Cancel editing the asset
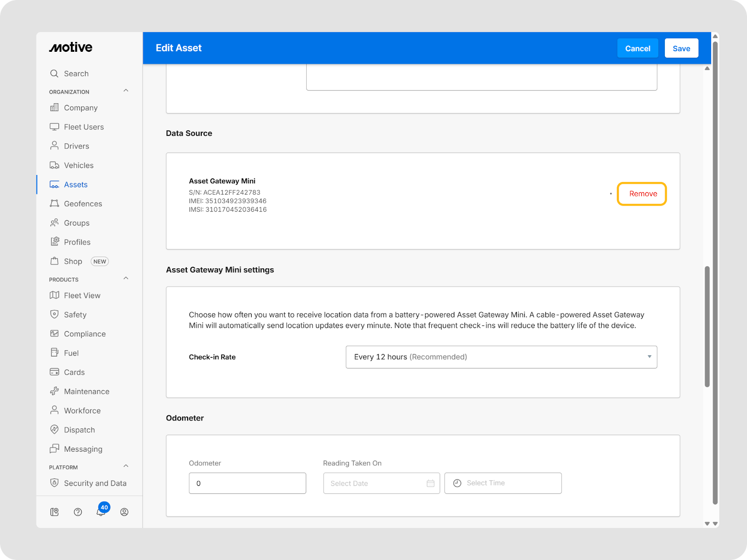Screen dimensions: 747x560 pos(637,49)
